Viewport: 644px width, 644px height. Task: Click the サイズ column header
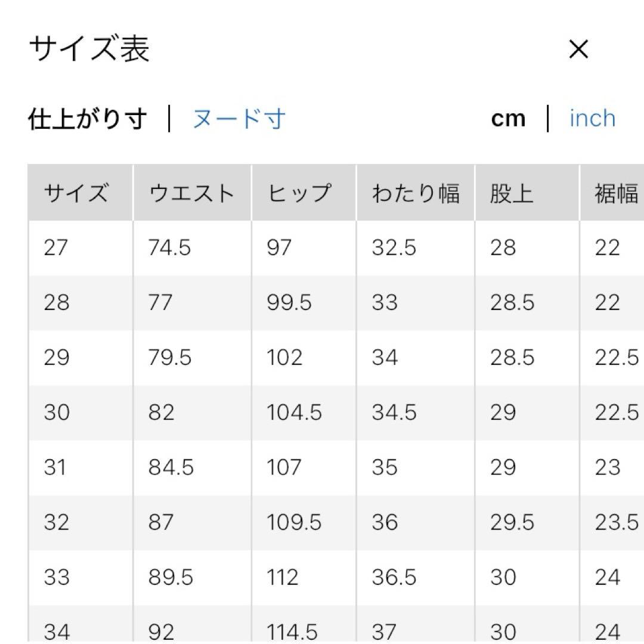click(76, 194)
